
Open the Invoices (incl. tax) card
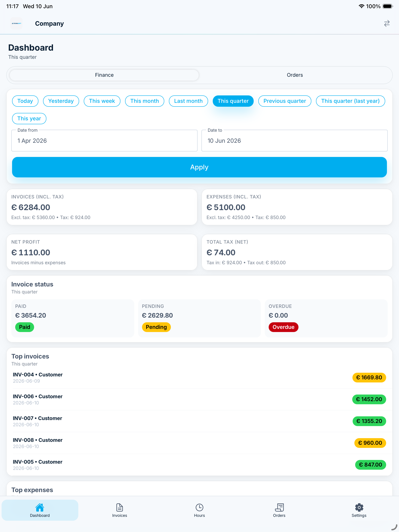pos(102,207)
